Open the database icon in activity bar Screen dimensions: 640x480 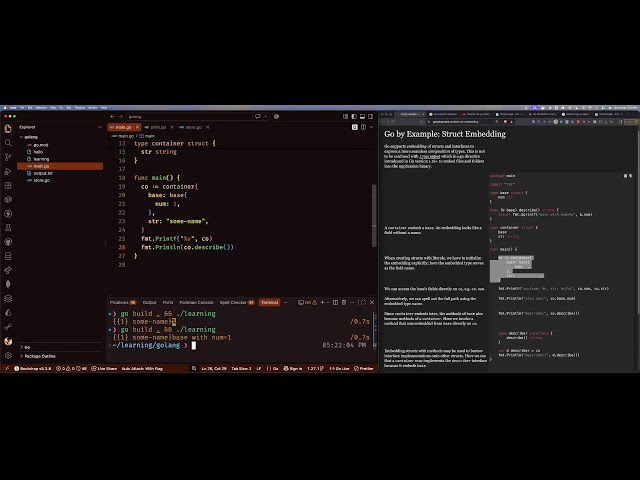tap(8, 256)
